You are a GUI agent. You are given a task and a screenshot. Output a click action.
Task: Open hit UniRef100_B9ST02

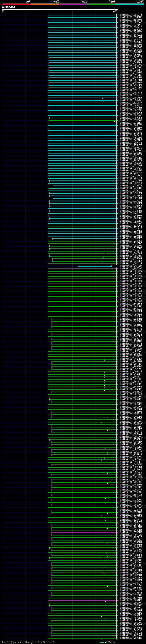[131, 20]
